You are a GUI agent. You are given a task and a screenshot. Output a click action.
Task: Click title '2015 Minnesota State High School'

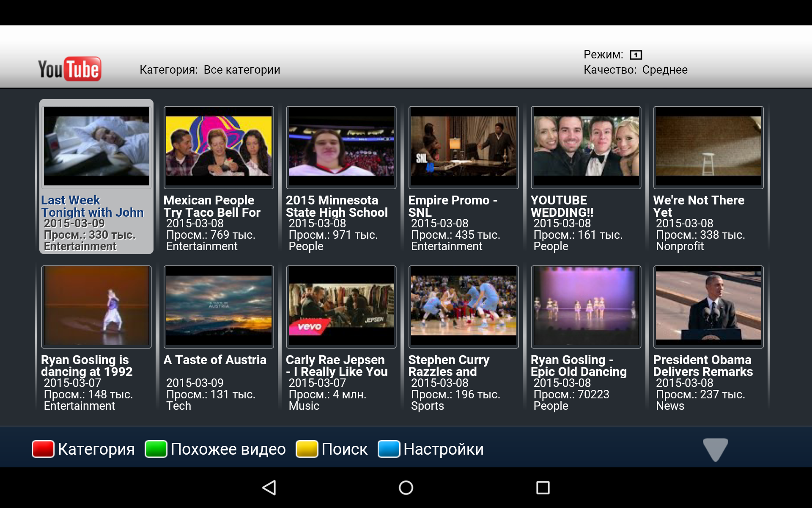tap(337, 206)
